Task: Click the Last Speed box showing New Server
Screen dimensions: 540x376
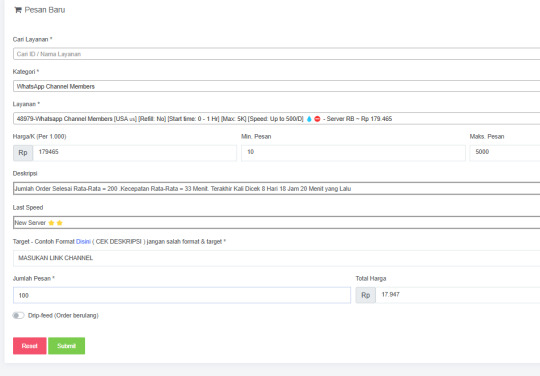Action: [277, 222]
